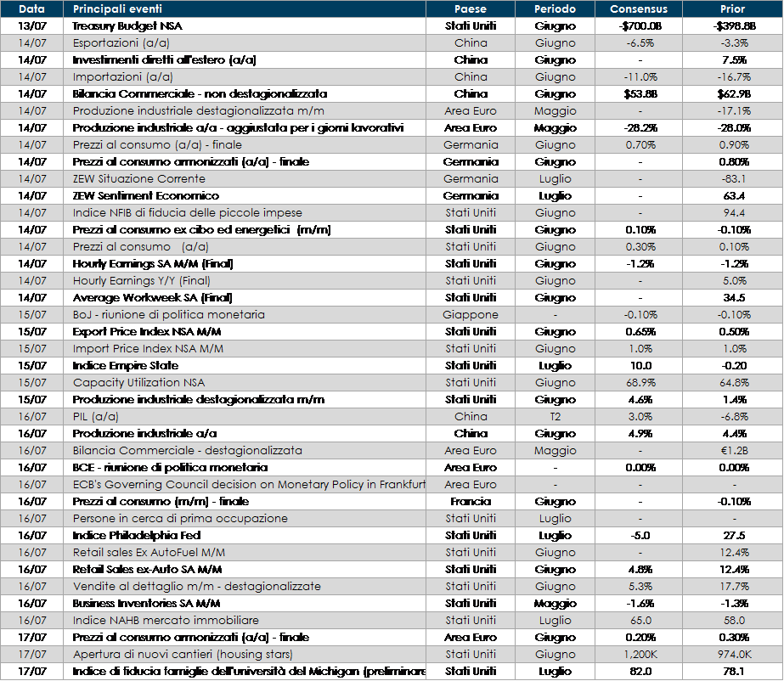Select the "ZEW Situazione Corrente" event cell
This screenshot has height=681, width=784.
pos(138,179)
